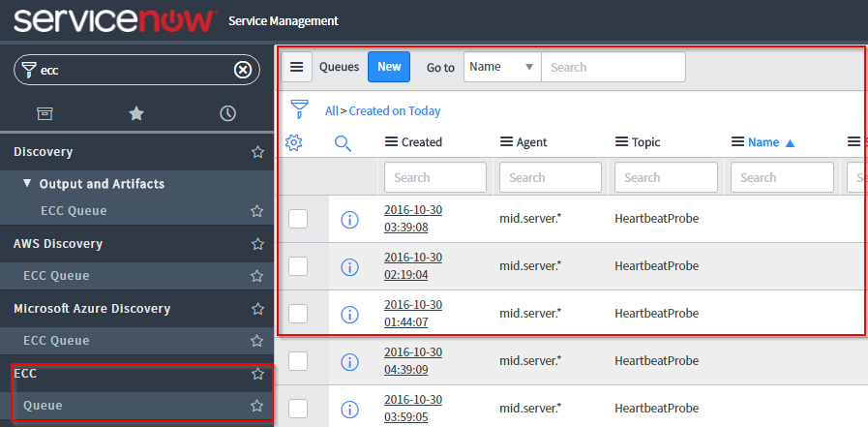Select the row created at 02:19:04
Viewport: 868px width, 427px height.
(x=298, y=266)
